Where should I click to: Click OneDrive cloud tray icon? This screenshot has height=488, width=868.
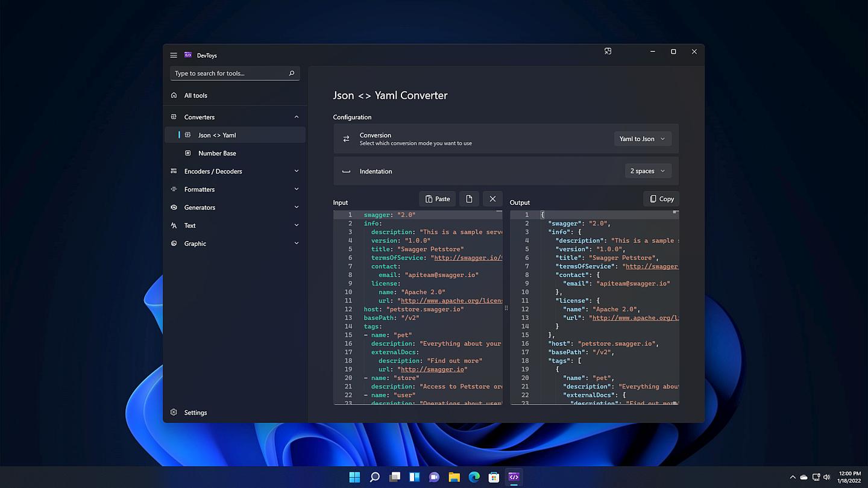(804, 477)
